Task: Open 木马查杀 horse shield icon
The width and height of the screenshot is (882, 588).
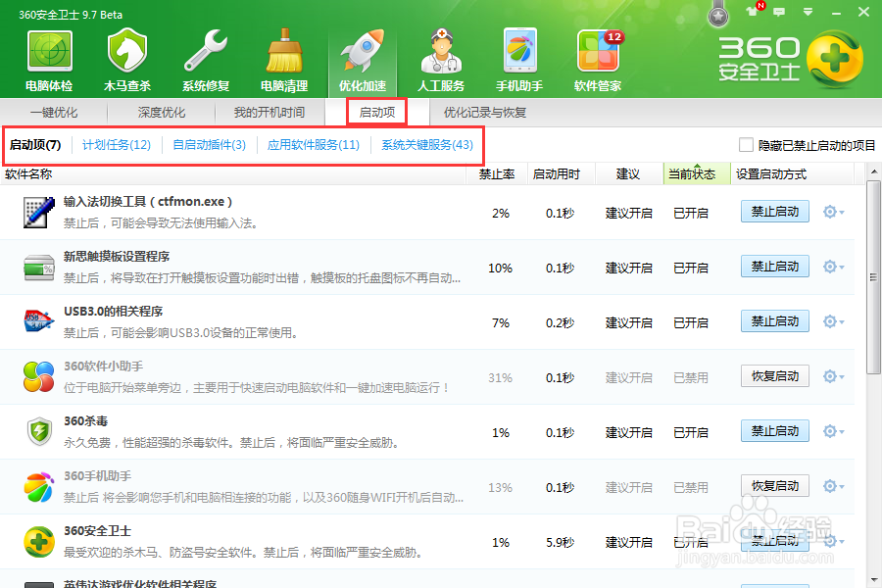Action: coord(127,51)
